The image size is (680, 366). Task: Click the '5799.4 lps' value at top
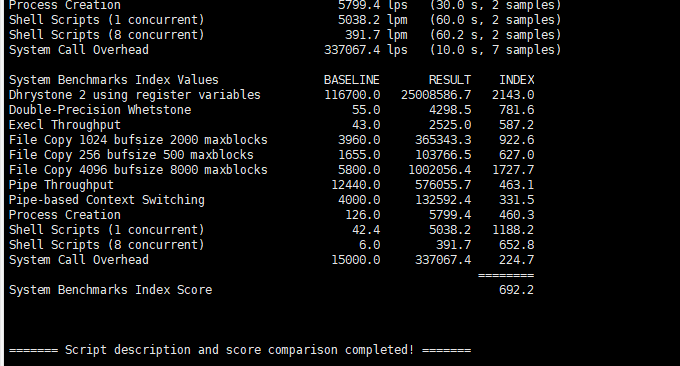point(373,6)
